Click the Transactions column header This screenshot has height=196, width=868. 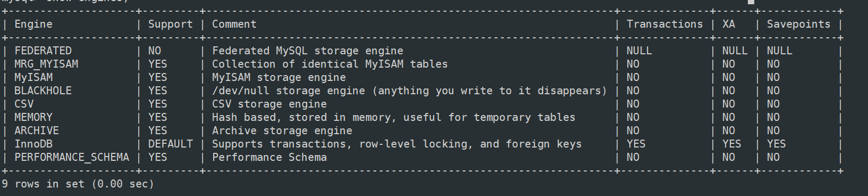click(x=664, y=24)
